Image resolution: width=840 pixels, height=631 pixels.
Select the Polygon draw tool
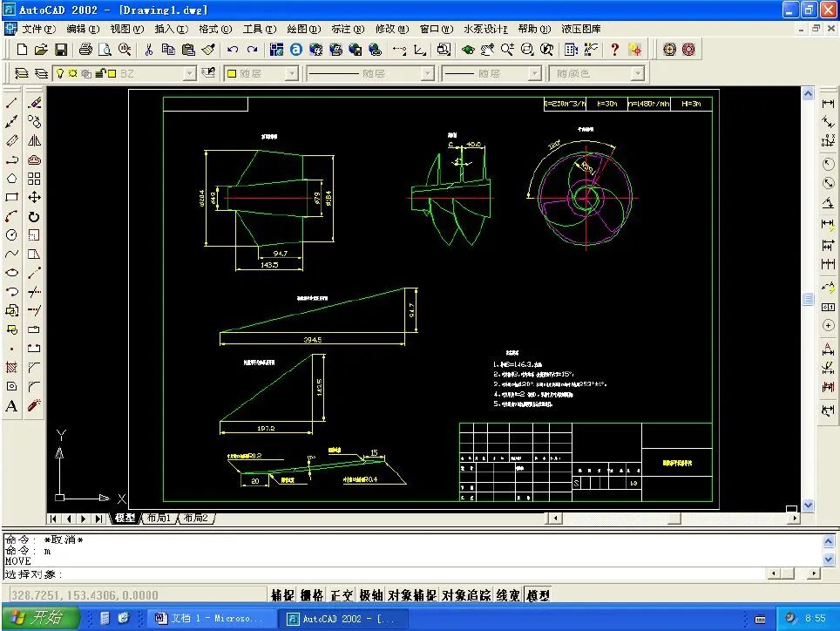coord(11,179)
